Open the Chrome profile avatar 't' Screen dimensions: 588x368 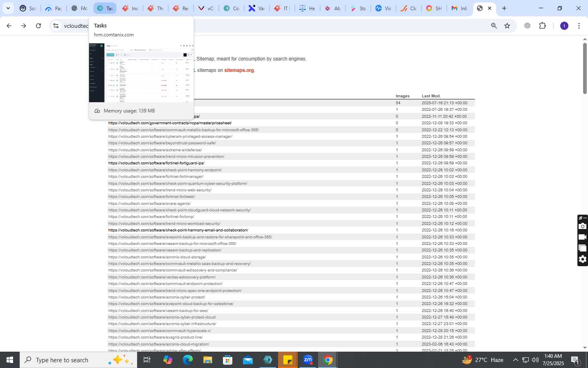564,26
